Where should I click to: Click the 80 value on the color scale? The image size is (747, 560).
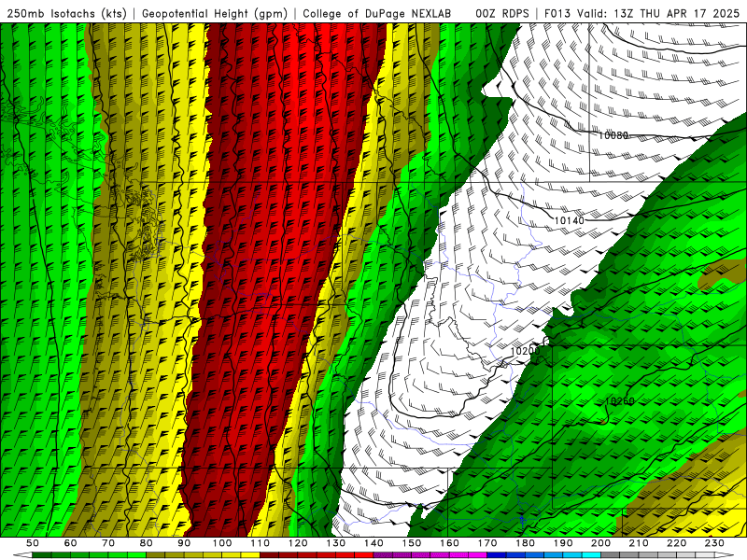pyautogui.click(x=147, y=543)
